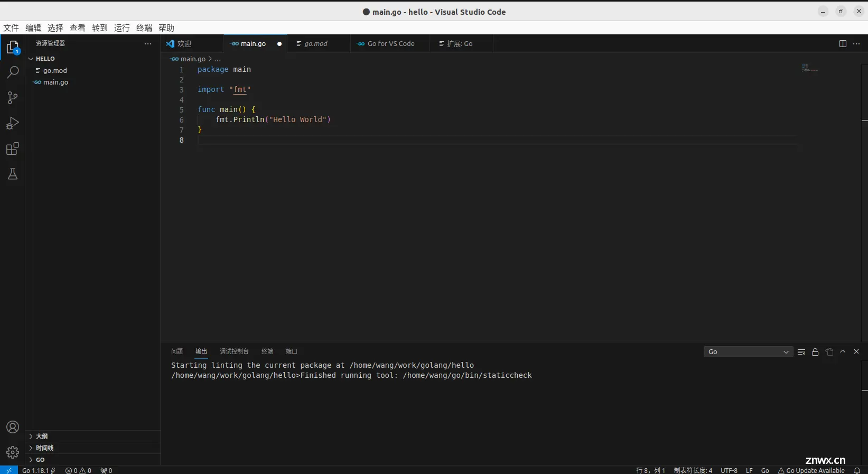Open the Extensions view icon
Screen dimensions: 868x474
(13, 148)
